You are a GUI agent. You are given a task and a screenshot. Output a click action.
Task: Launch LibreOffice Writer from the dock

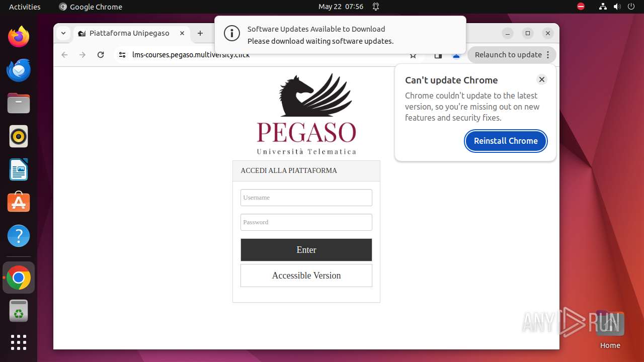19,169
